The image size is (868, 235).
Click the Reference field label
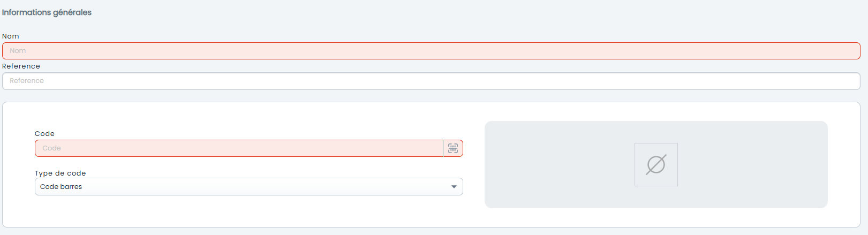point(21,66)
